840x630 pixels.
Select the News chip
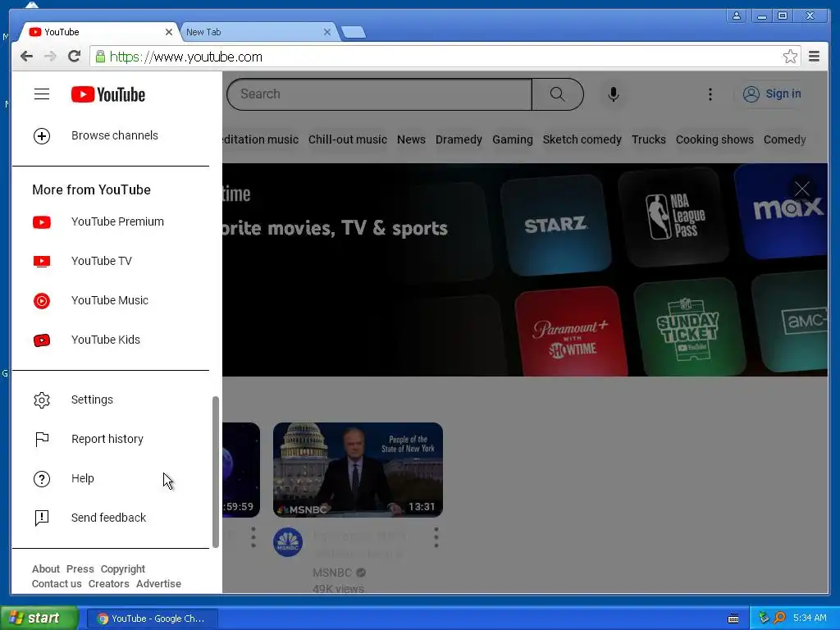(411, 139)
